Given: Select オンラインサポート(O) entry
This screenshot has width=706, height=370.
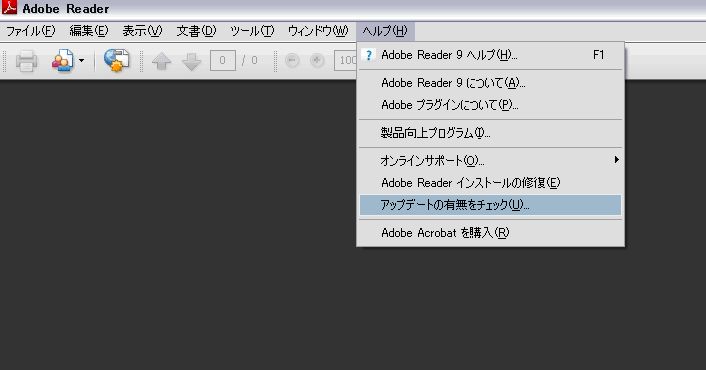Looking at the screenshot, I should [490, 161].
